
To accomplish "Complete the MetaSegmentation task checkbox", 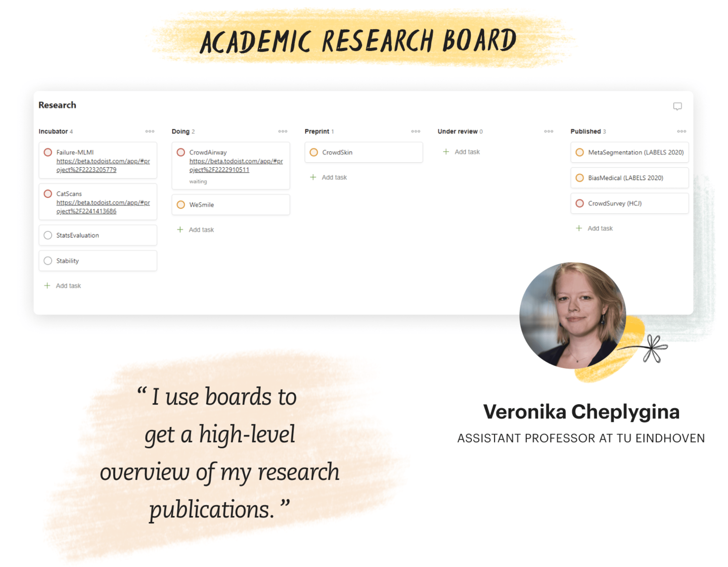I will coord(580,152).
